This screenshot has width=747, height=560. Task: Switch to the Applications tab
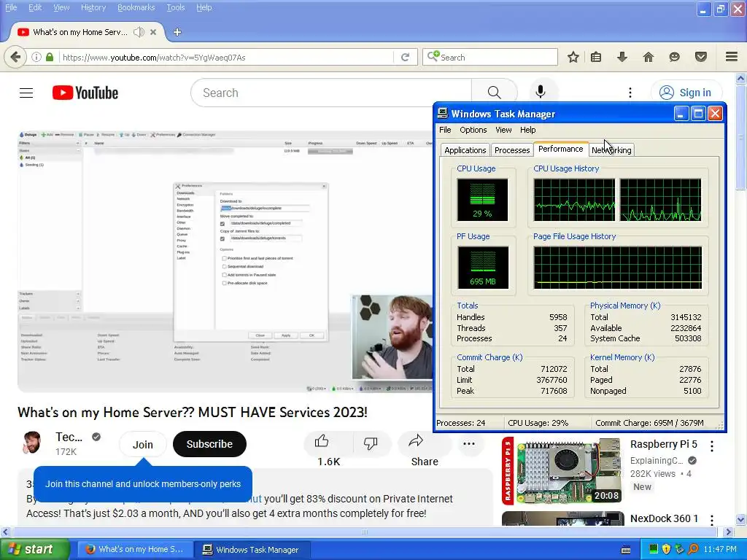click(465, 150)
